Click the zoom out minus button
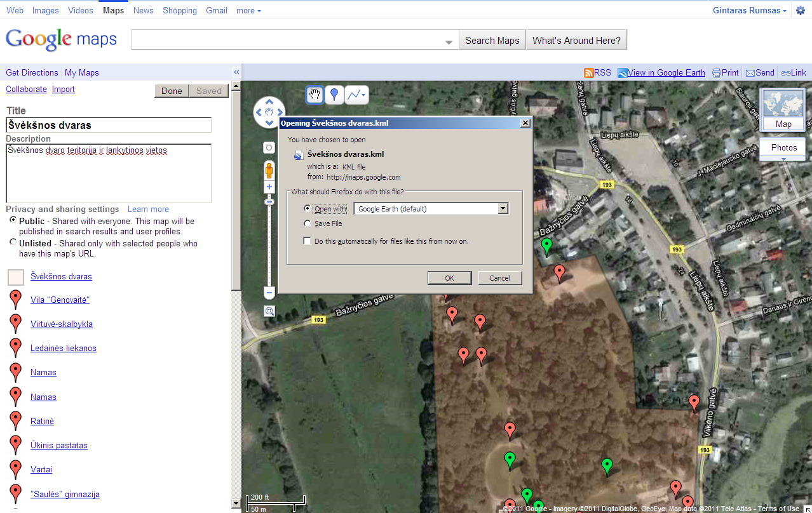The width and height of the screenshot is (812, 513). coord(269,293)
